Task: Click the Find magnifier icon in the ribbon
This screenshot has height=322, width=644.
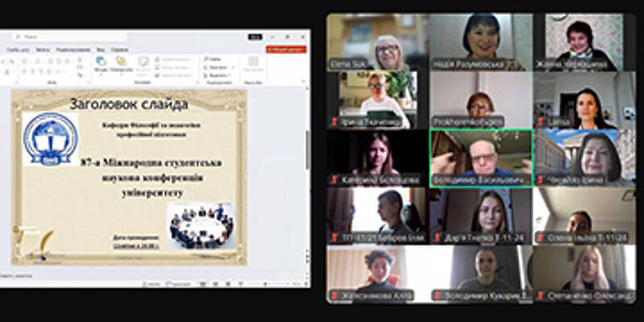Action: click(206, 58)
